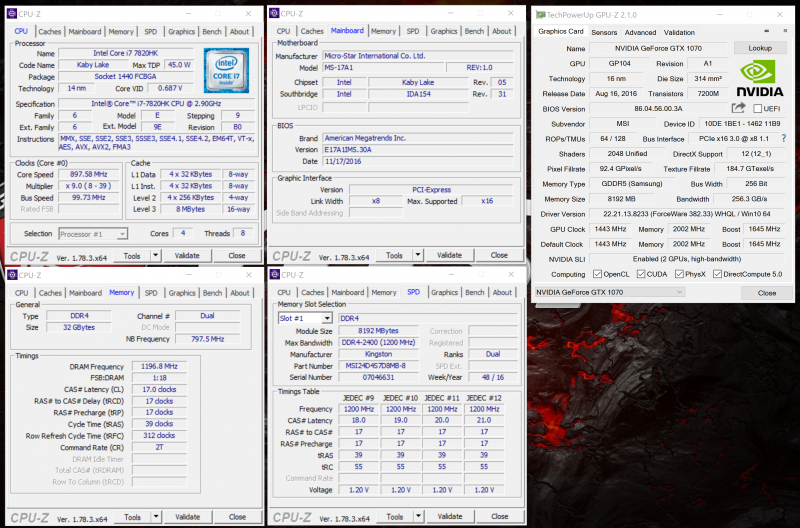The image size is (800, 528).
Task: Click the Serial Number value 07046631
Action: (379, 378)
